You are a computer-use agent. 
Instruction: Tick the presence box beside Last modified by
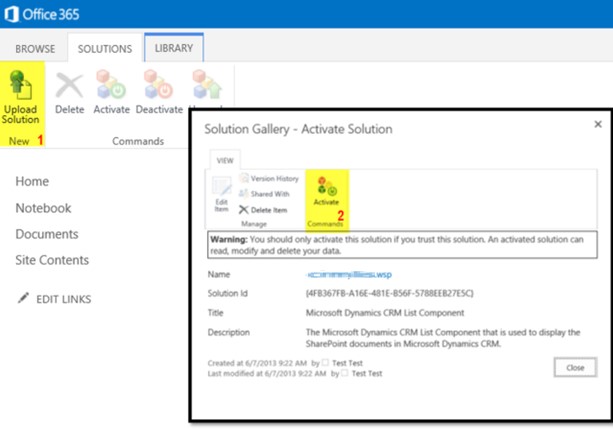pos(344,373)
